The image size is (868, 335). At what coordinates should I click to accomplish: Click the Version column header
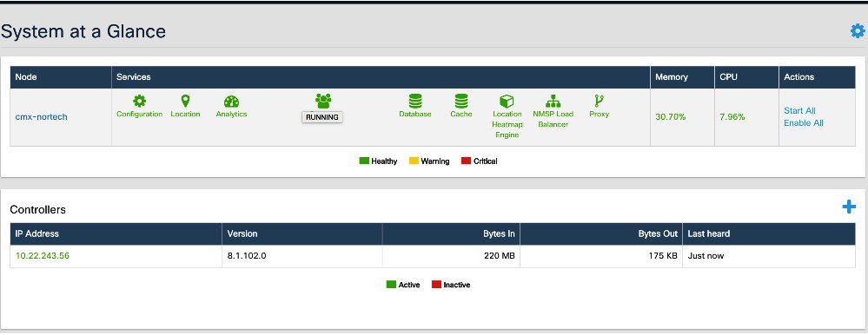(x=302, y=233)
